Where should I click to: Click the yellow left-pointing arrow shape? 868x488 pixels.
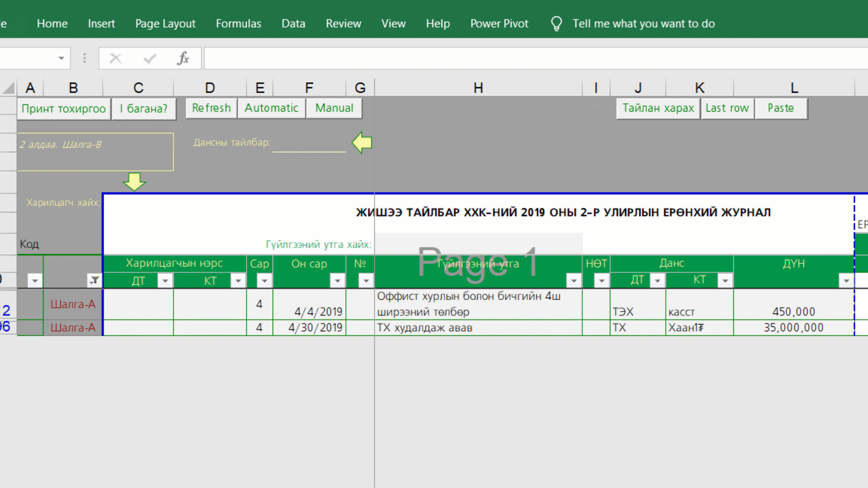[x=362, y=142]
